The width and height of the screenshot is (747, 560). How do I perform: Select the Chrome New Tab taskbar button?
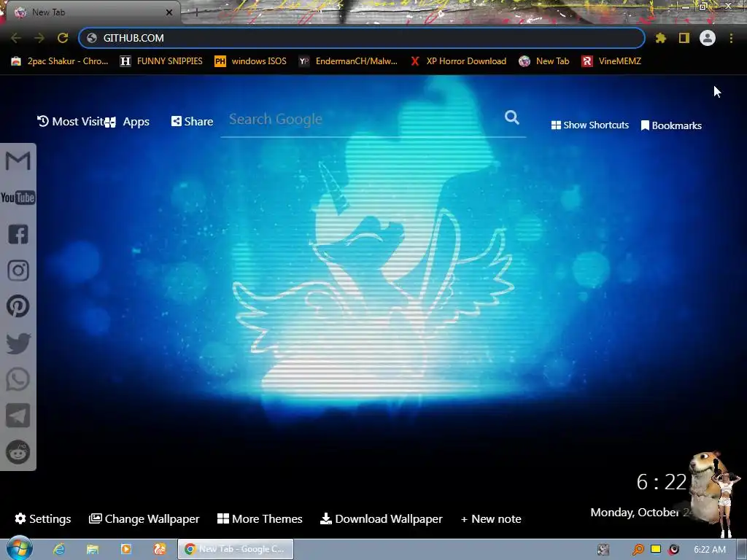click(x=236, y=549)
